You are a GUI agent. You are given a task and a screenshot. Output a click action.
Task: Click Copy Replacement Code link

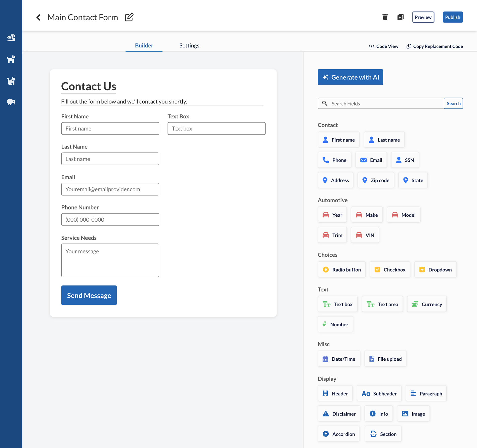435,46
